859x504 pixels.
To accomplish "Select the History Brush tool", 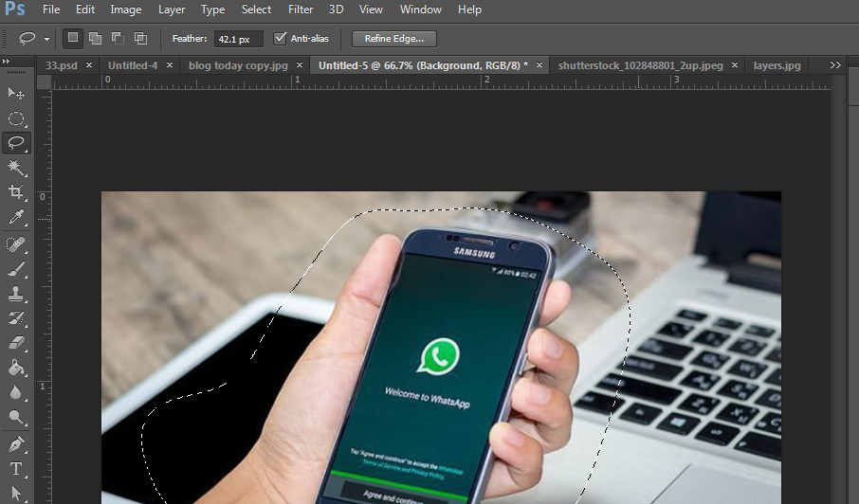I will tap(16, 318).
